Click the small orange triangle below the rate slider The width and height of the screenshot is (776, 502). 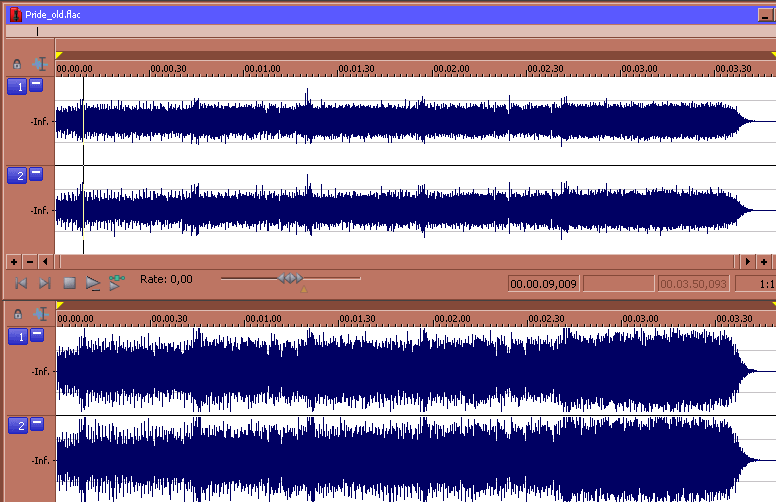(304, 289)
